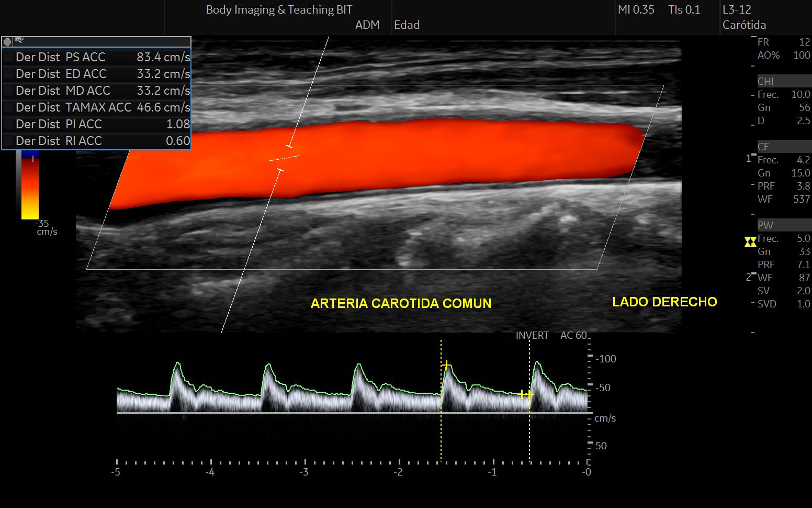Click the Edad patient field label
812x508 pixels.
pyautogui.click(x=407, y=25)
